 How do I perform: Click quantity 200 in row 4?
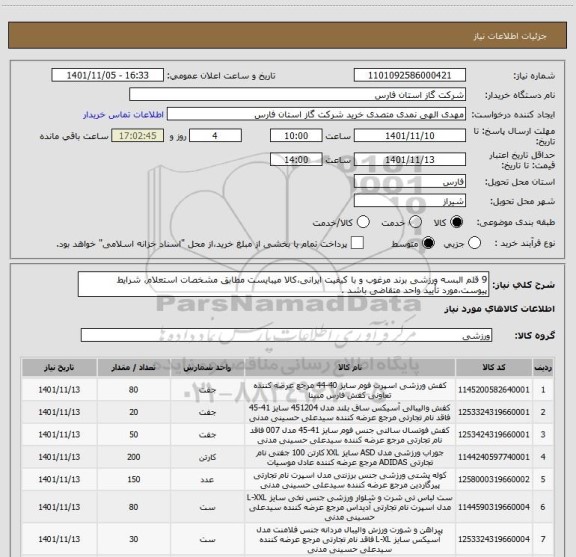tap(134, 457)
